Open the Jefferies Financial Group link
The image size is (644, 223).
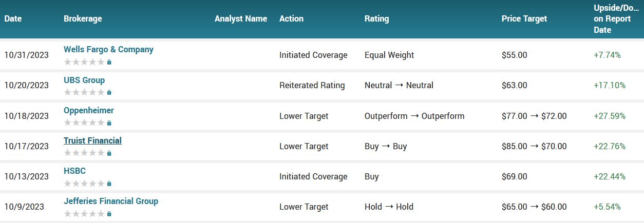click(x=111, y=201)
